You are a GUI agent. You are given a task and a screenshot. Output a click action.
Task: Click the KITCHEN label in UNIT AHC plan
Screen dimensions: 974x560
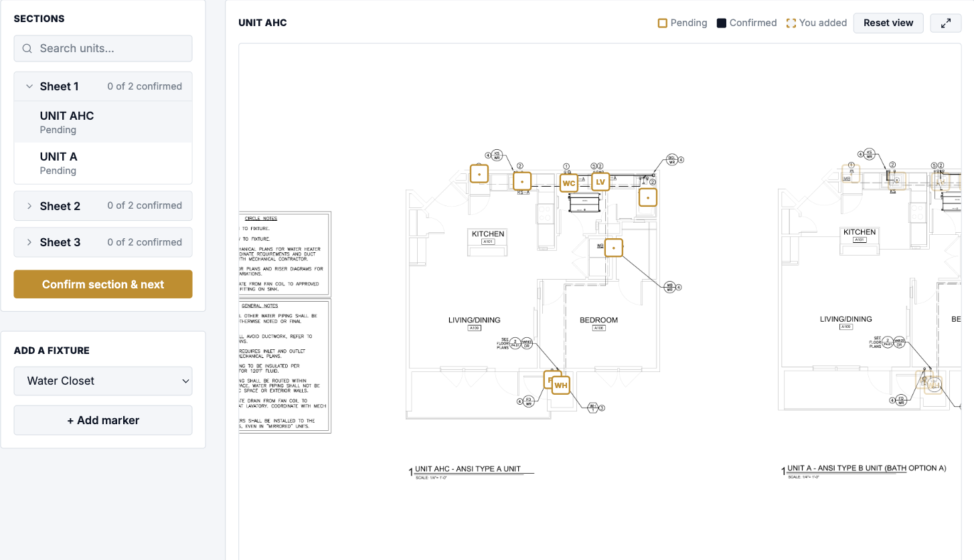coord(488,234)
